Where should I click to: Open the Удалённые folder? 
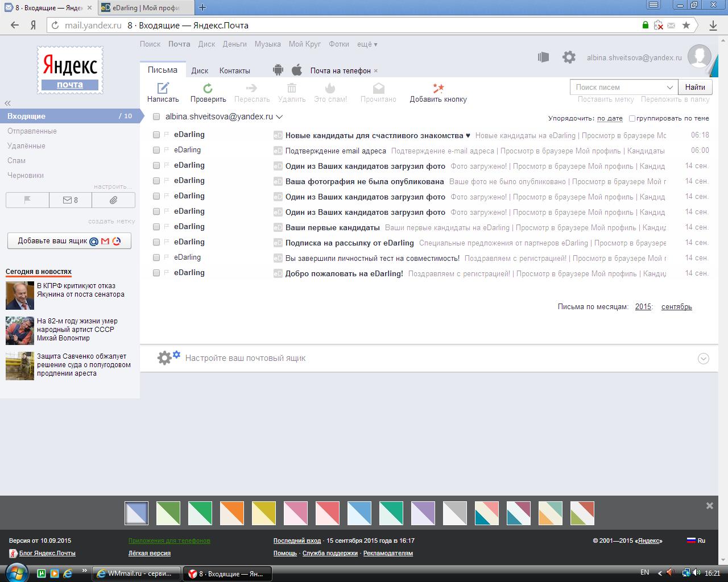[x=26, y=145]
